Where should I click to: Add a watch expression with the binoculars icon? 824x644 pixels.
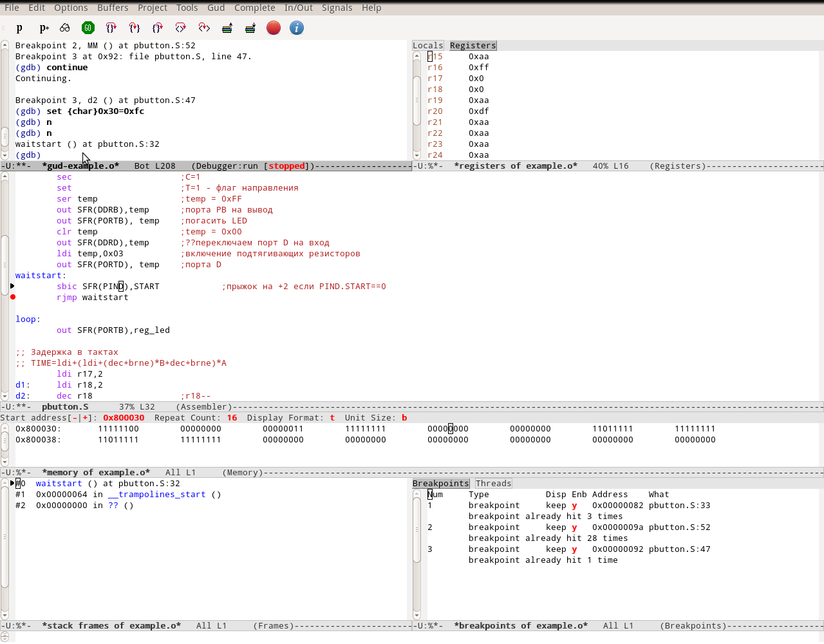64,28
